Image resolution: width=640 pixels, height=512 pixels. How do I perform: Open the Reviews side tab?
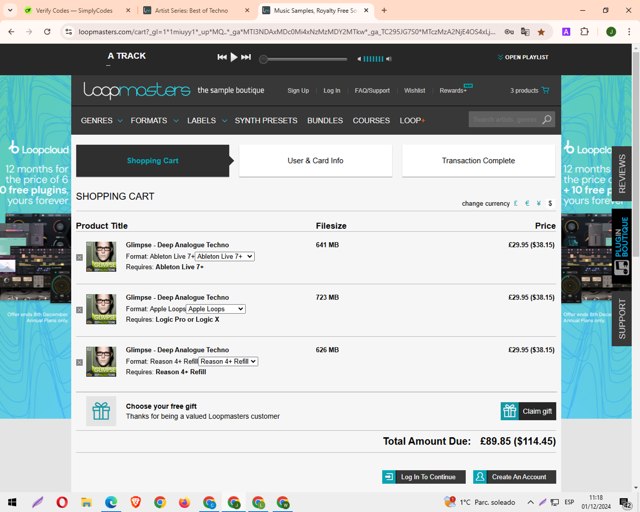pyautogui.click(x=622, y=174)
